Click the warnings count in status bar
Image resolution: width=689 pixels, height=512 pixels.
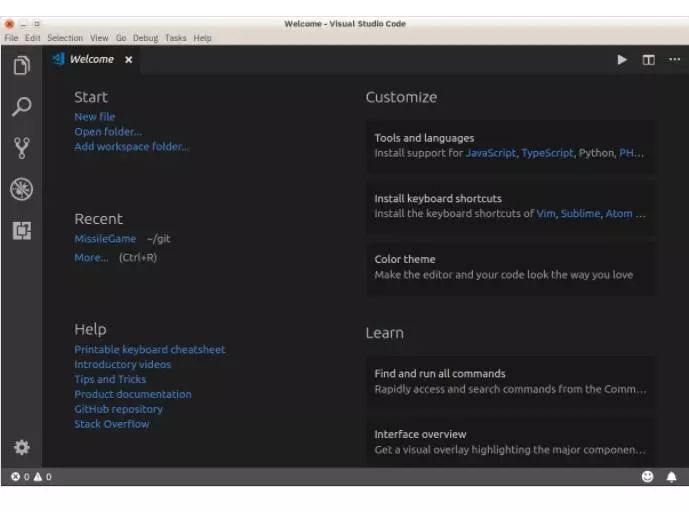(x=43, y=476)
